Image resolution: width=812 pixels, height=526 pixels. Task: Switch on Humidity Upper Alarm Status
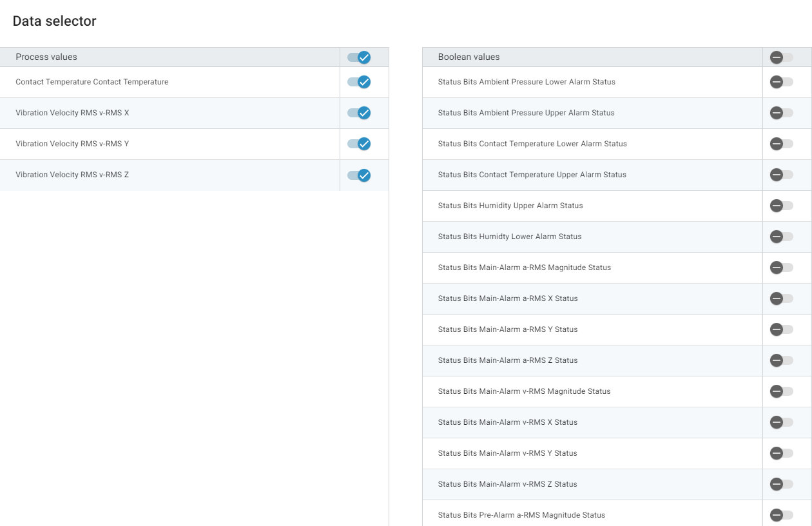pos(781,206)
